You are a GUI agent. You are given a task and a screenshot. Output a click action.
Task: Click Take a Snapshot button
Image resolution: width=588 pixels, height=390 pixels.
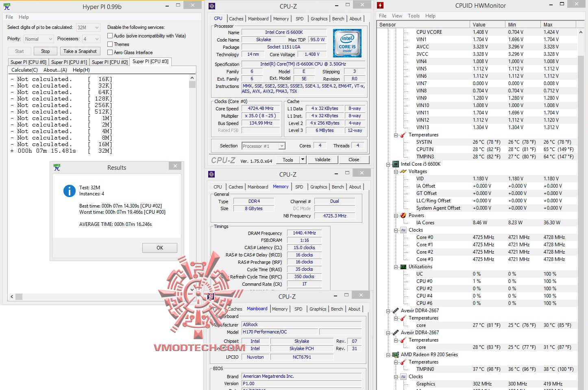80,51
